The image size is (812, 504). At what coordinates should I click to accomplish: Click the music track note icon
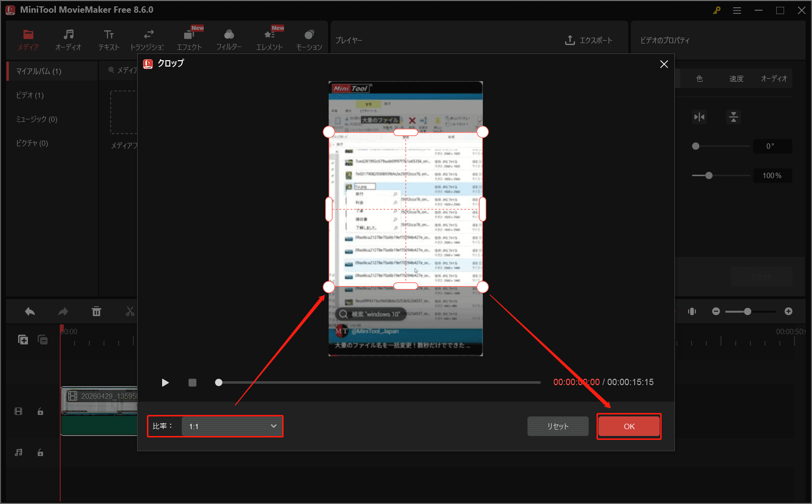click(19, 453)
